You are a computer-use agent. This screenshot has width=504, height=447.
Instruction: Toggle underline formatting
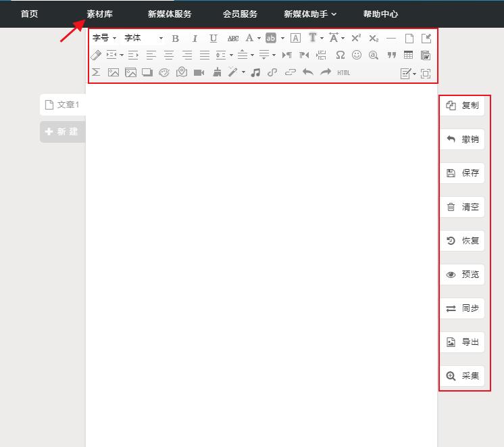213,39
